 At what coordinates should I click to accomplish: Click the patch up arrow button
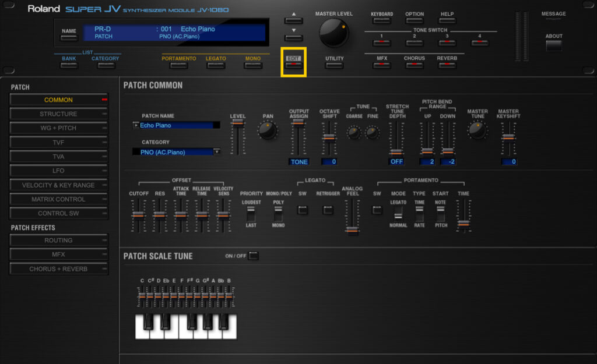pos(294,20)
